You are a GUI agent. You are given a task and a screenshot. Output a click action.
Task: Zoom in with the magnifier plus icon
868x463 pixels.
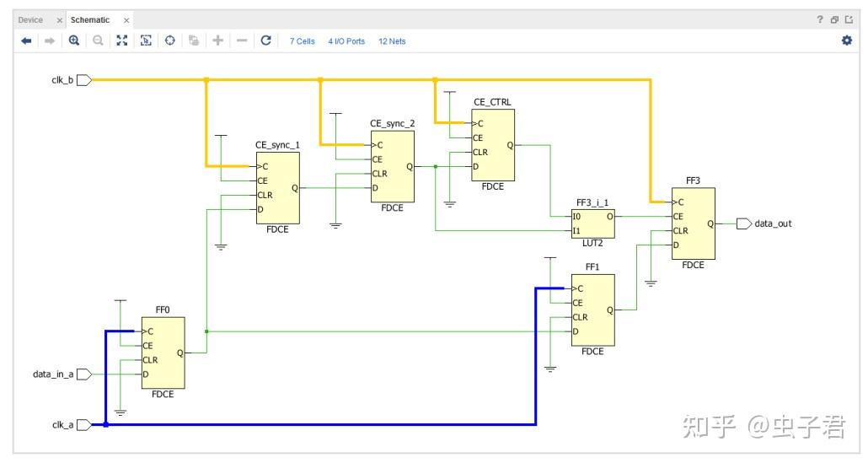74,40
